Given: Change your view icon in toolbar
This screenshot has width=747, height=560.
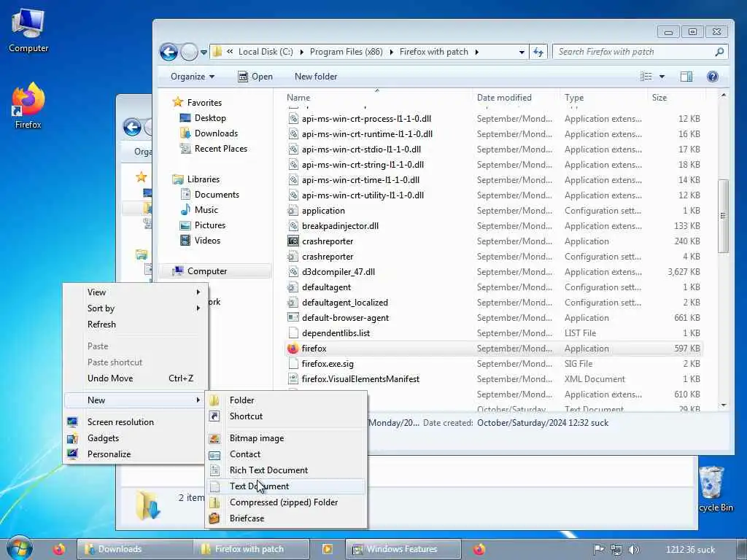Looking at the screenshot, I should coord(646,77).
